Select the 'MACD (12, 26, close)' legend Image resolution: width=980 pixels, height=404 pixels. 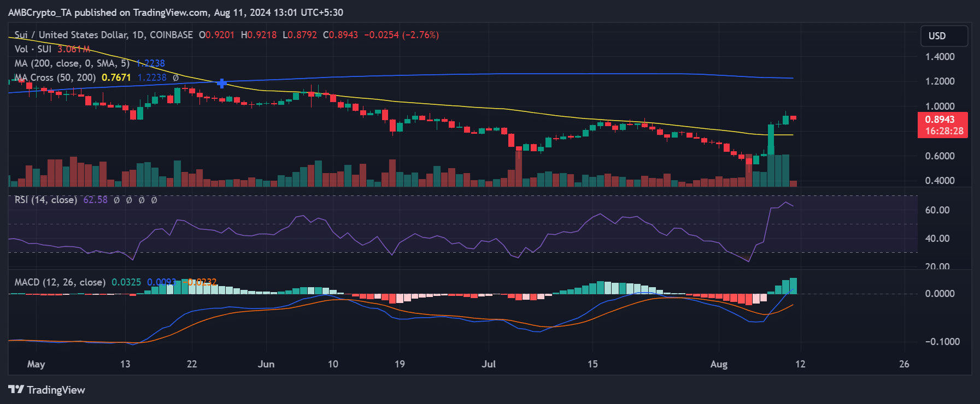tap(60, 282)
